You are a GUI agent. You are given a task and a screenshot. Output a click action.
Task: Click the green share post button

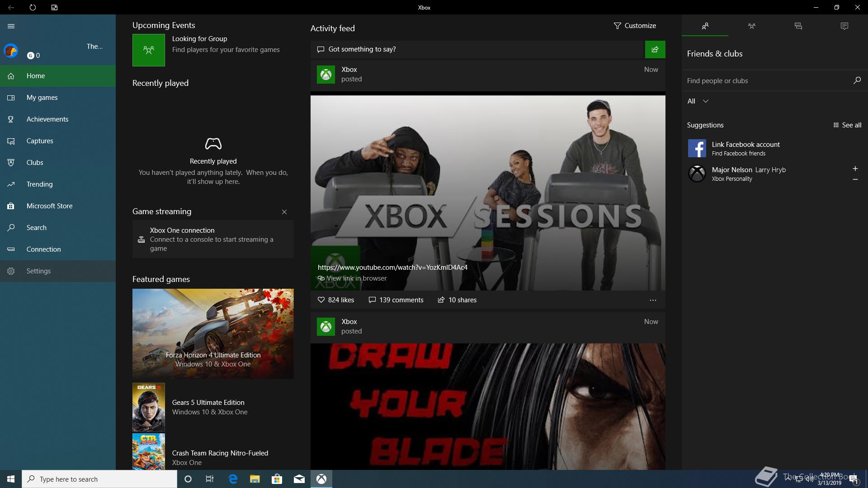pos(655,49)
